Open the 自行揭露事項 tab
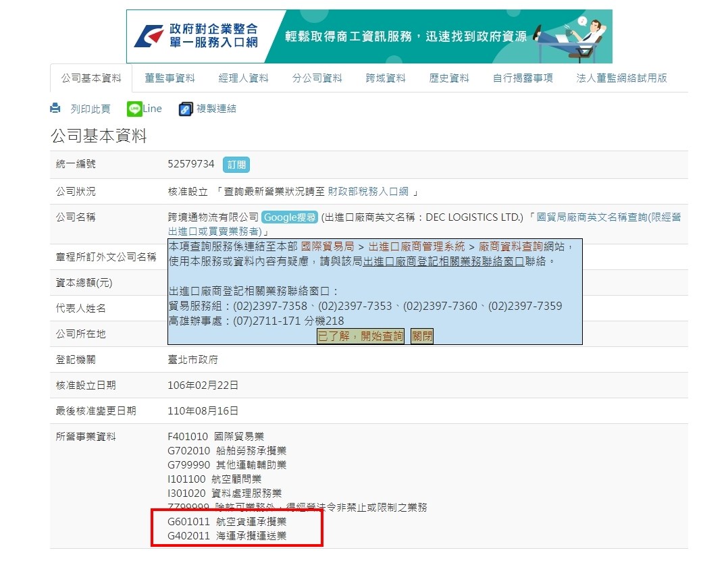 523,78
